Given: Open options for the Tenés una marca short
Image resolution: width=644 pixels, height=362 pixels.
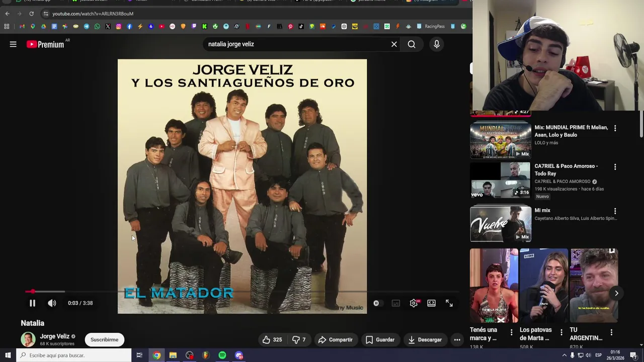Looking at the screenshot, I should (511, 332).
